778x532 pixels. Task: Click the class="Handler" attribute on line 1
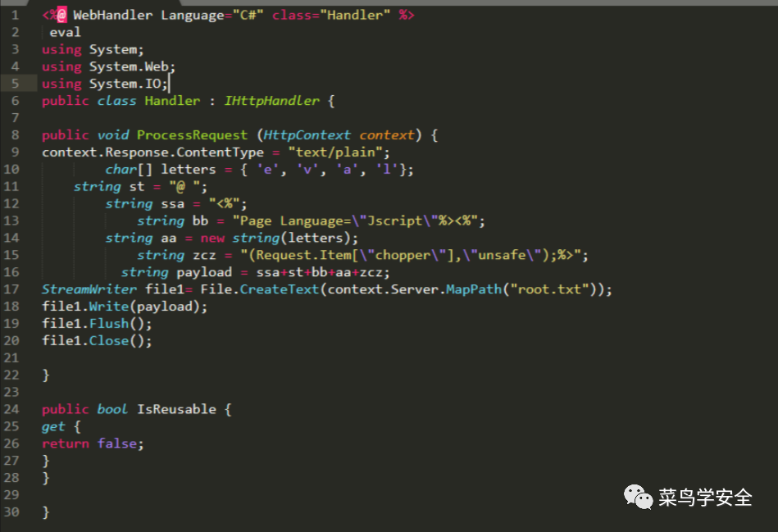tap(331, 16)
